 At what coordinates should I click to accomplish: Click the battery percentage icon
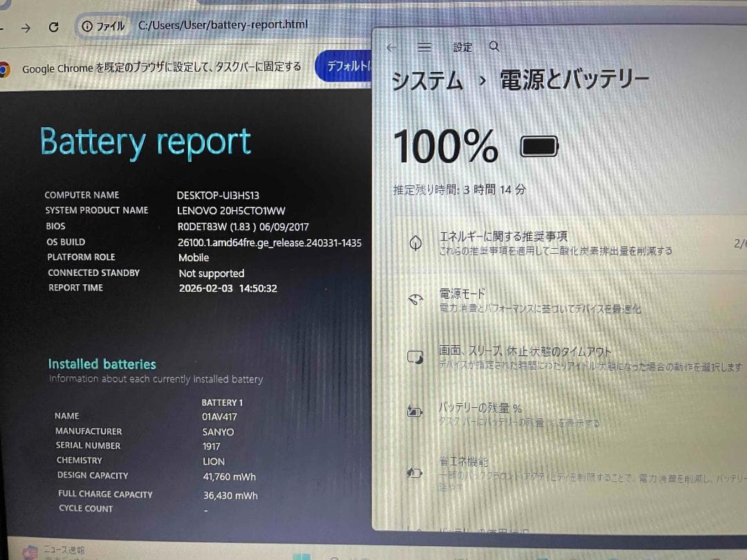(x=414, y=410)
